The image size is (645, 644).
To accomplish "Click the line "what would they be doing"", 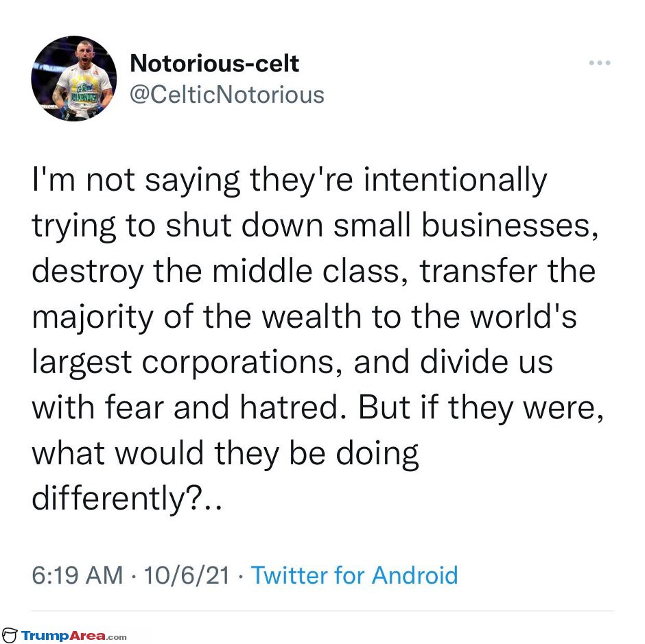I will [x=226, y=453].
